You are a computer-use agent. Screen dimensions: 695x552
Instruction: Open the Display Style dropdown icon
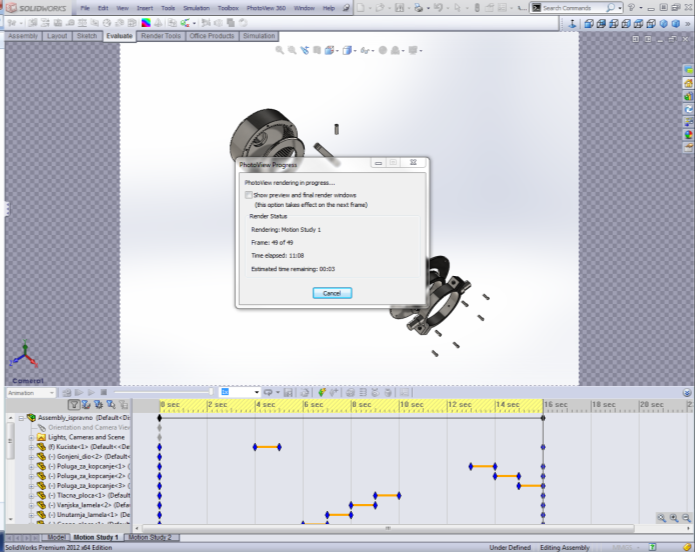click(348, 51)
